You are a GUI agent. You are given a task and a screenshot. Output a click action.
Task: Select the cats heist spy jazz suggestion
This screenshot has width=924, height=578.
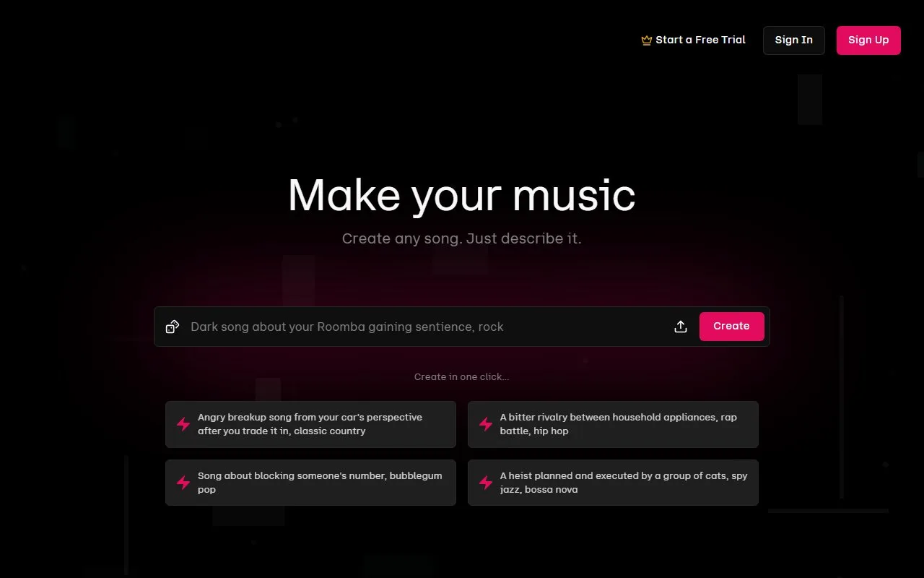coord(613,483)
